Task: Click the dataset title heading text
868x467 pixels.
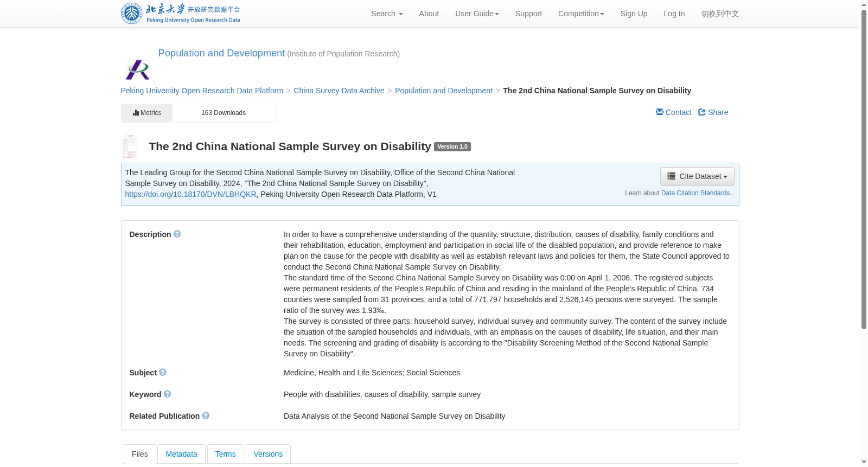Action: tap(290, 146)
